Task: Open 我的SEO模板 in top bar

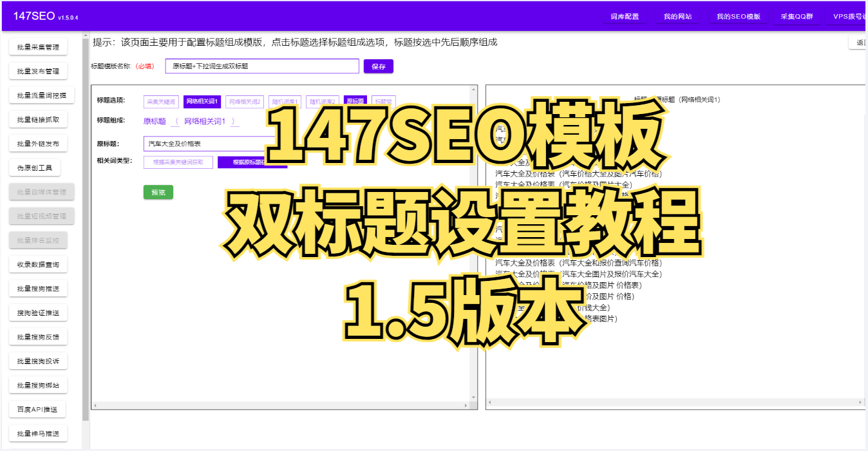Action: click(x=739, y=16)
